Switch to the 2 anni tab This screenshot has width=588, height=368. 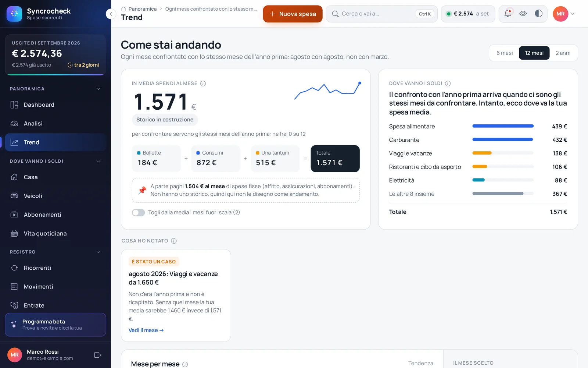(563, 53)
